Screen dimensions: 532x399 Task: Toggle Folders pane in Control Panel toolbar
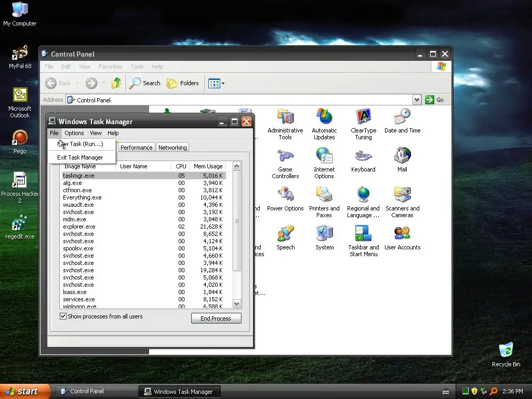(182, 83)
